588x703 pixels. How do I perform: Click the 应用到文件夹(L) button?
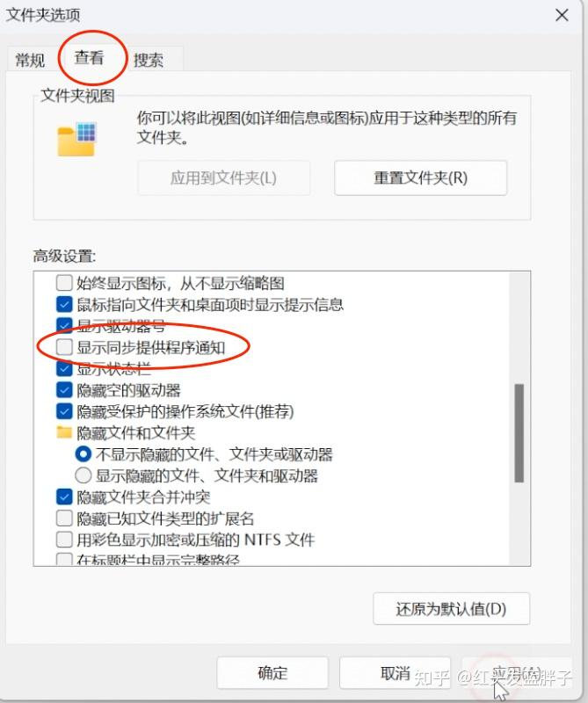223,178
